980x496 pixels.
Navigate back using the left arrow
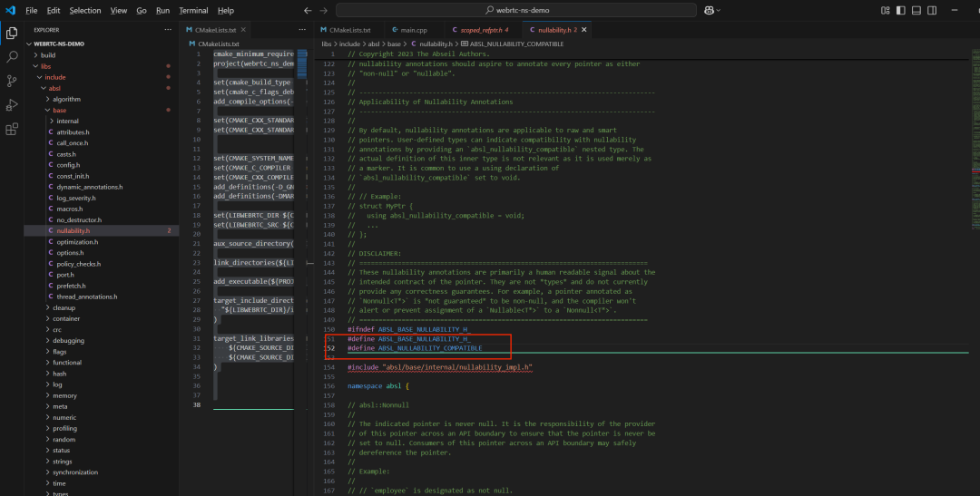pos(307,10)
